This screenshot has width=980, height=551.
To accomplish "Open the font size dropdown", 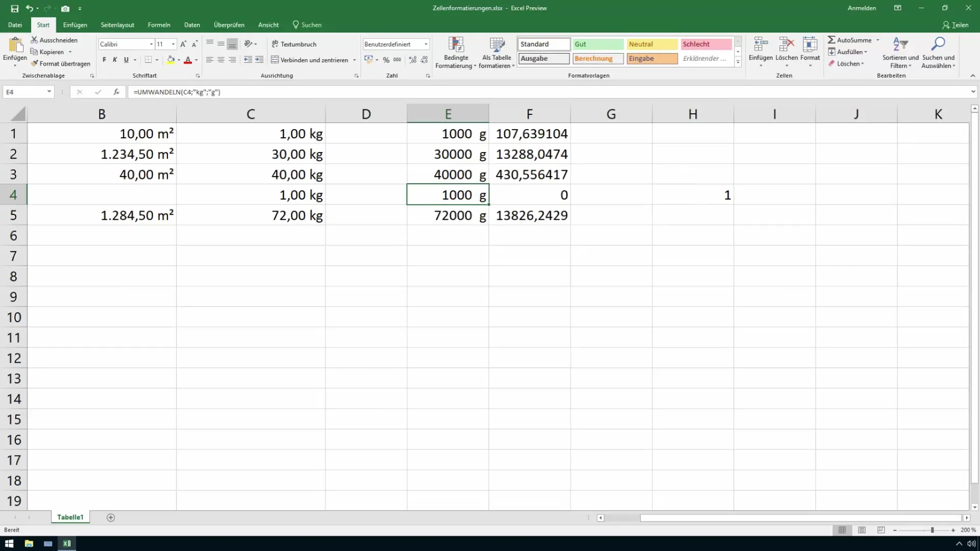I will (x=173, y=44).
